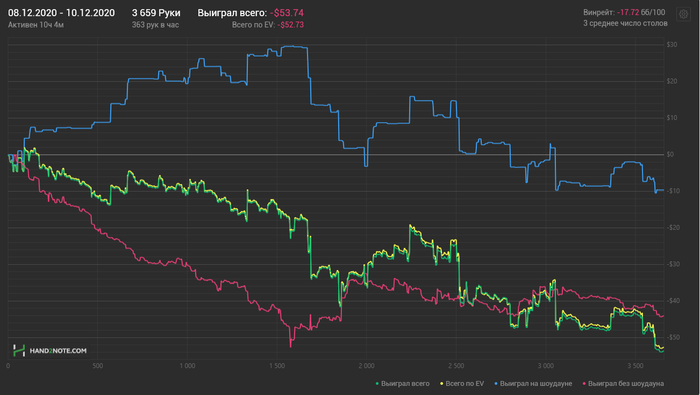Click the Всего по EV -$52.73 value
This screenshot has height=395, width=700.
[x=268, y=25]
